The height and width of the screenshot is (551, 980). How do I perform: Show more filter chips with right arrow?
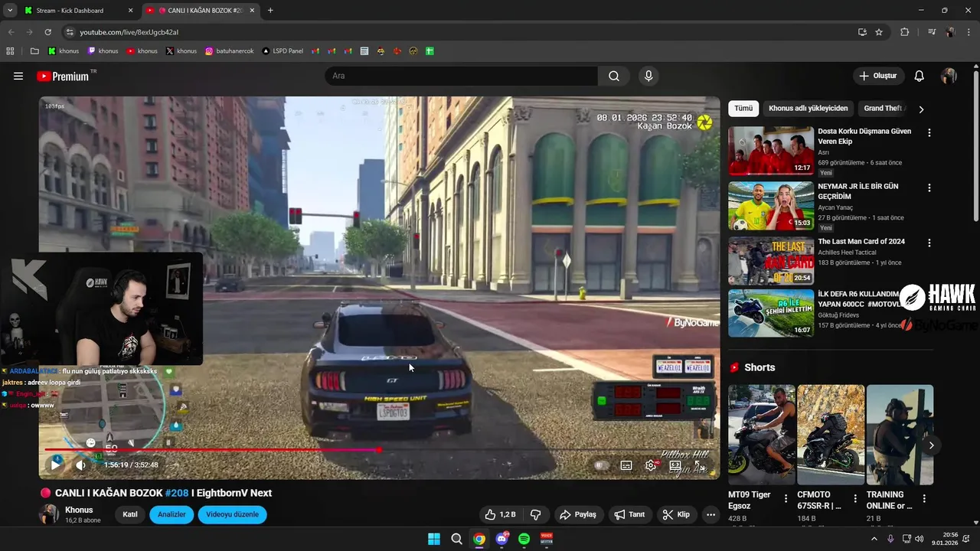[x=921, y=109]
